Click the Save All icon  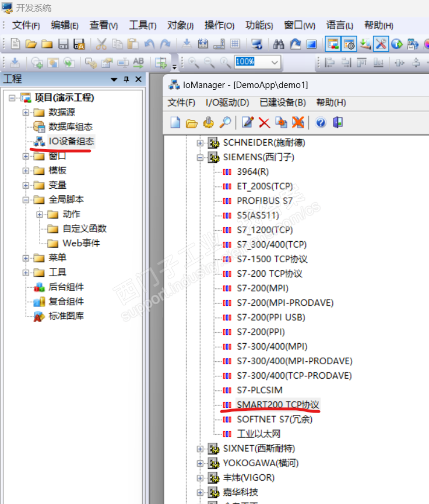[79, 44]
